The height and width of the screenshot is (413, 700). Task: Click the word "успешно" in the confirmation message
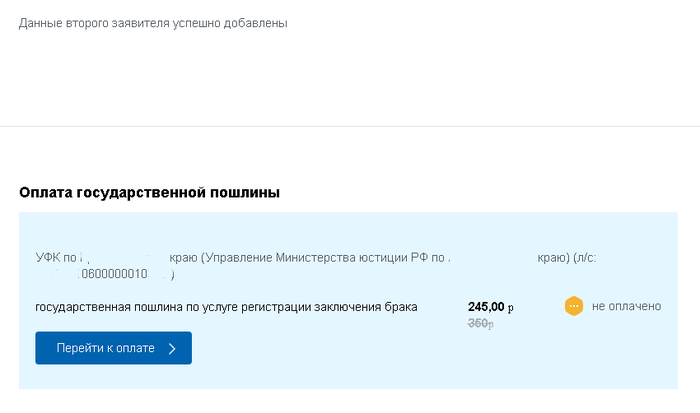(205, 23)
